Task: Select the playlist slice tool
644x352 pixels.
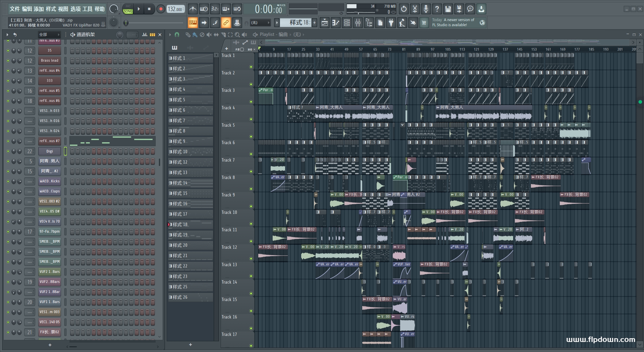Action: 223,35
